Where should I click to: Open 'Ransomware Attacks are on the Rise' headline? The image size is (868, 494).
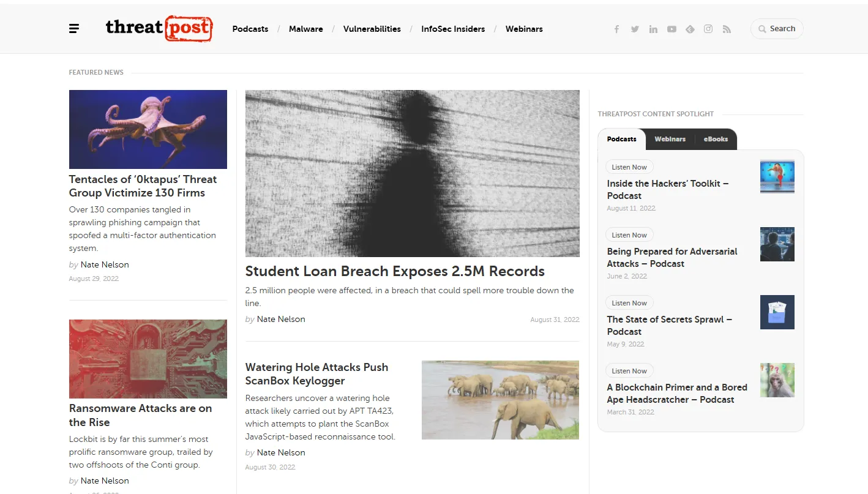[140, 415]
